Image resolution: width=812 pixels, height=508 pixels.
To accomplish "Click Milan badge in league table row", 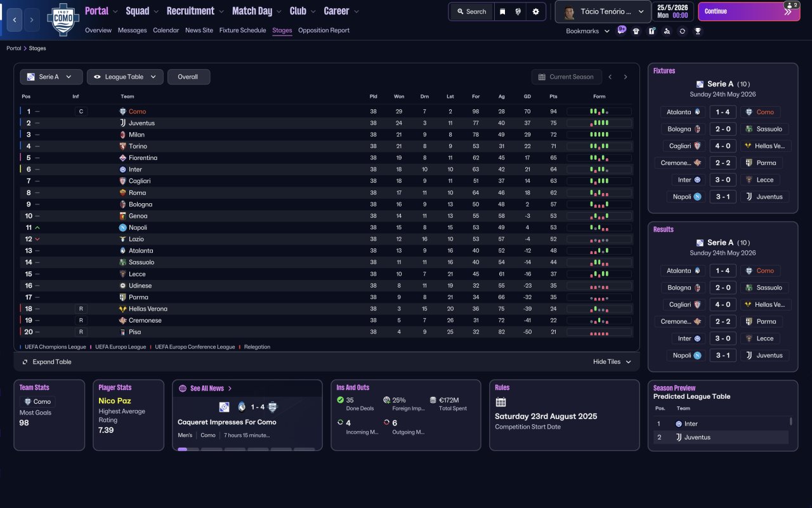I will point(122,135).
